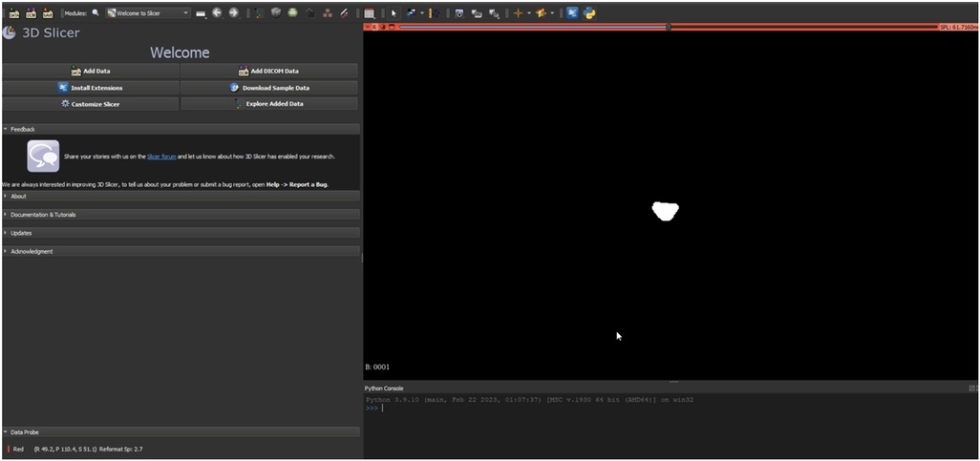980x461 pixels.
Task: Click the Python Console panel title
Action: 384,388
